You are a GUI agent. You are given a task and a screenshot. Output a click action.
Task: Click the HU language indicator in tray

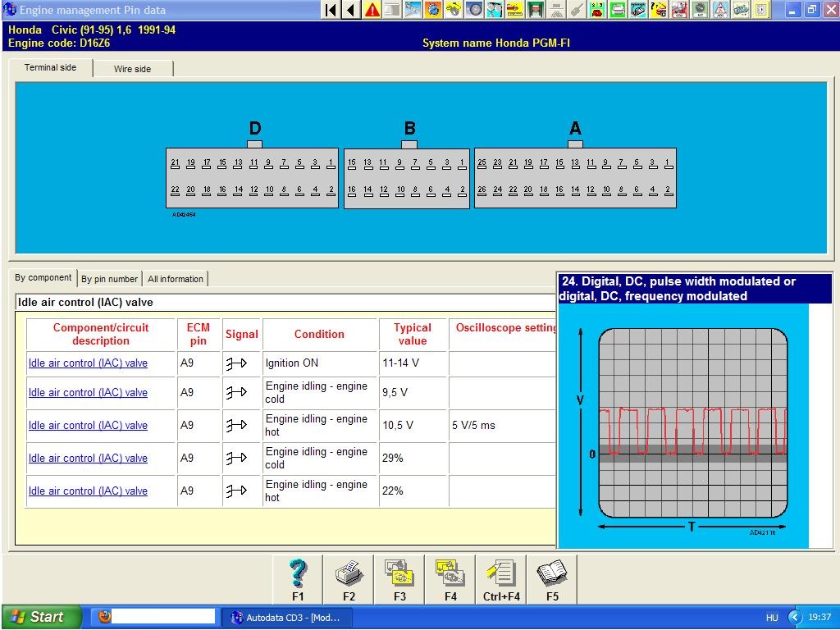[x=772, y=618]
